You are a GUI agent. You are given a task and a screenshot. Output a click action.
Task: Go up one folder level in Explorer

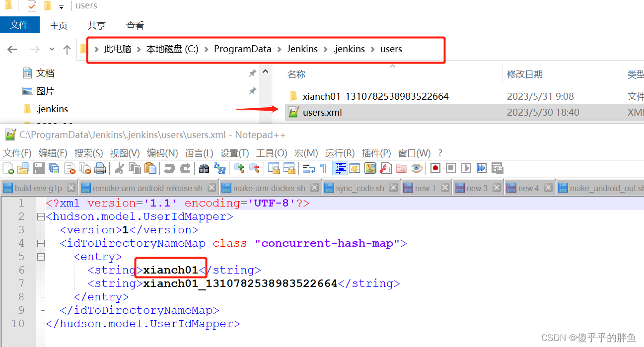pos(67,49)
